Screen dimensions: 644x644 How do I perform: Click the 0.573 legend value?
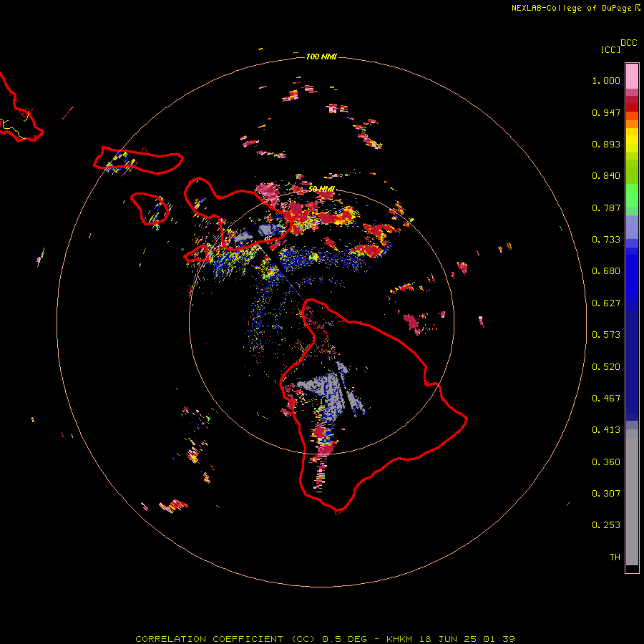click(x=606, y=335)
